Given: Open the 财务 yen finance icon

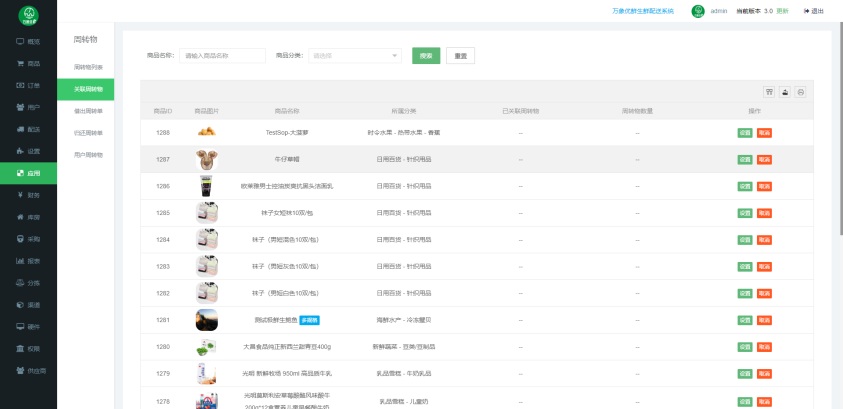Looking at the screenshot, I should (20, 195).
